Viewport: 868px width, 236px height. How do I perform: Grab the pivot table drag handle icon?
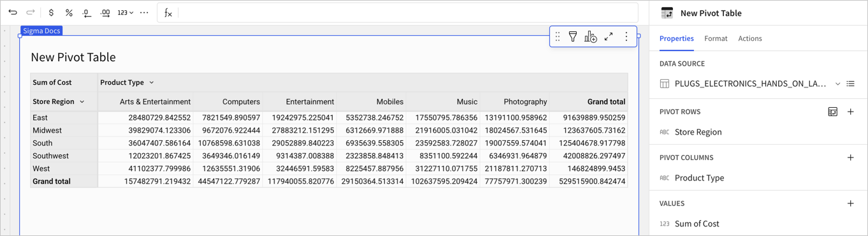point(558,37)
